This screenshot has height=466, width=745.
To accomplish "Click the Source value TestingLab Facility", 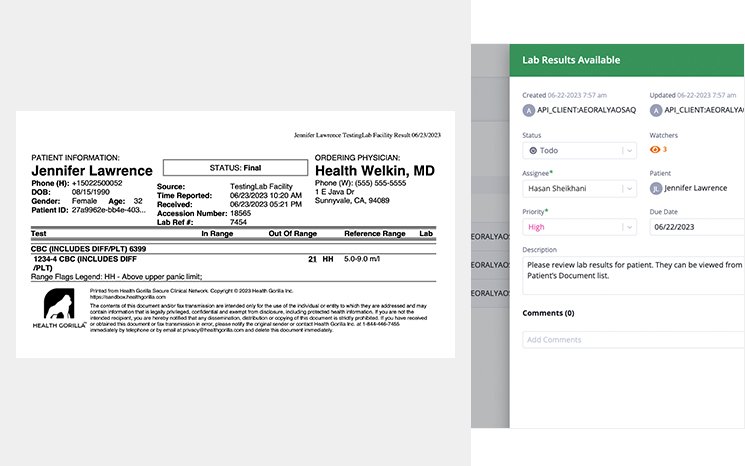I will click(261, 186).
